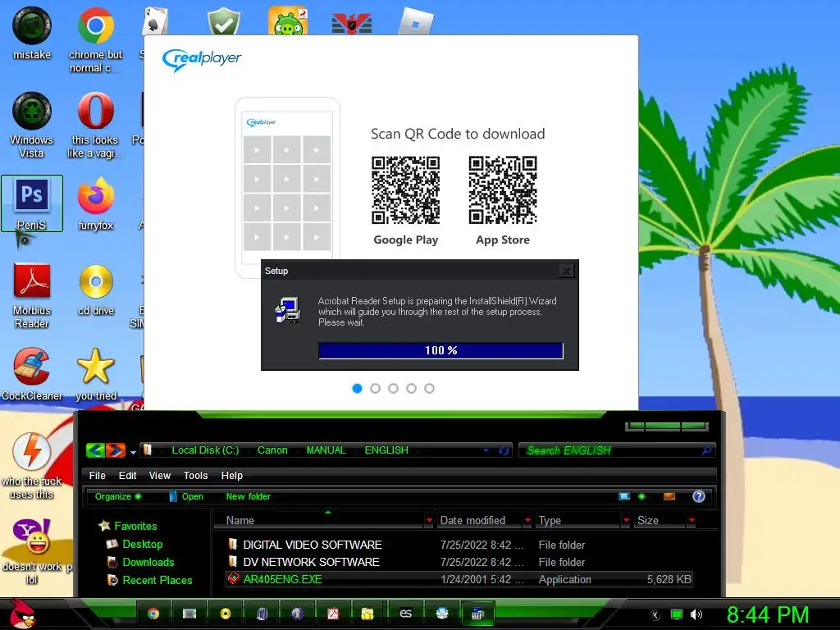The width and height of the screenshot is (840, 630).
Task: Navigate to Local Disk (C:) breadcrumb
Action: [x=205, y=450]
